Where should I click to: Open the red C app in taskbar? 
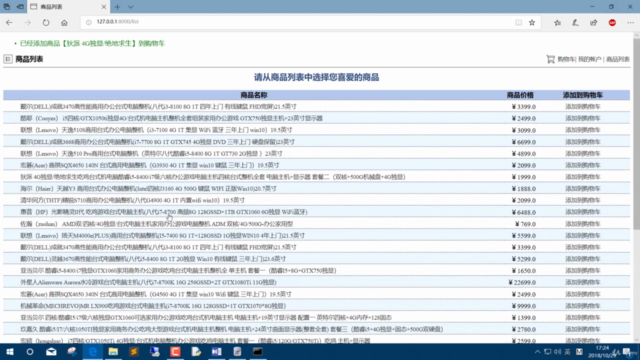tap(175, 351)
